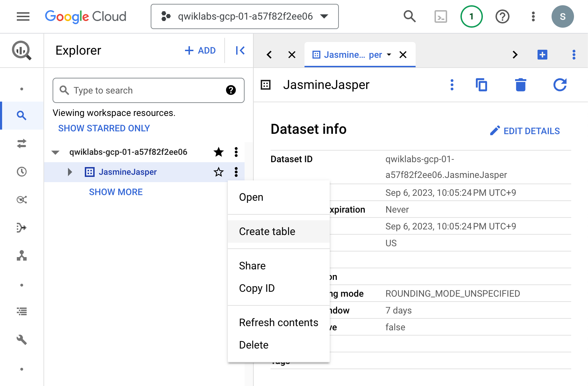The height and width of the screenshot is (386, 588).
Task: Copy the JasmineJasper dataset
Action: pos(481,85)
